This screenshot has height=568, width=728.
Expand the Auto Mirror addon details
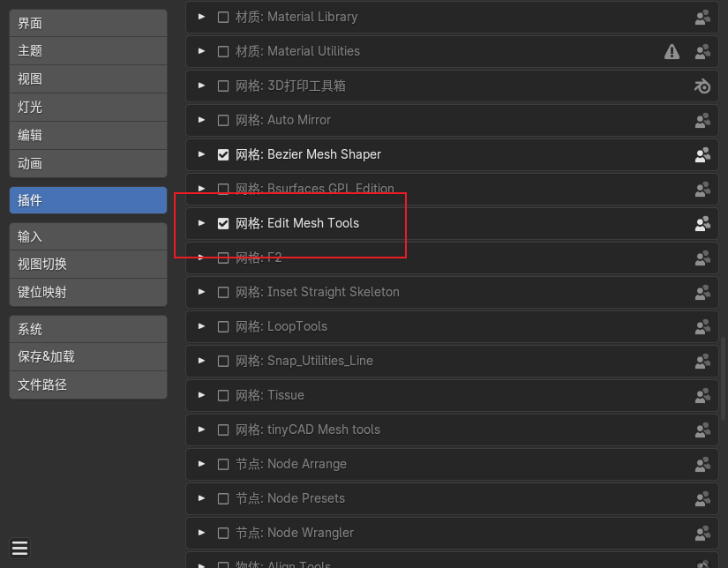(x=201, y=120)
